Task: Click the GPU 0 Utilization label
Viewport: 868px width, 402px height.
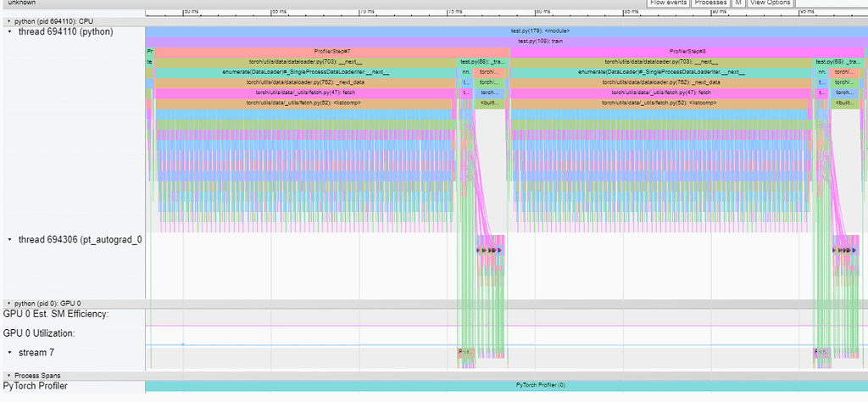Action: tap(39, 334)
